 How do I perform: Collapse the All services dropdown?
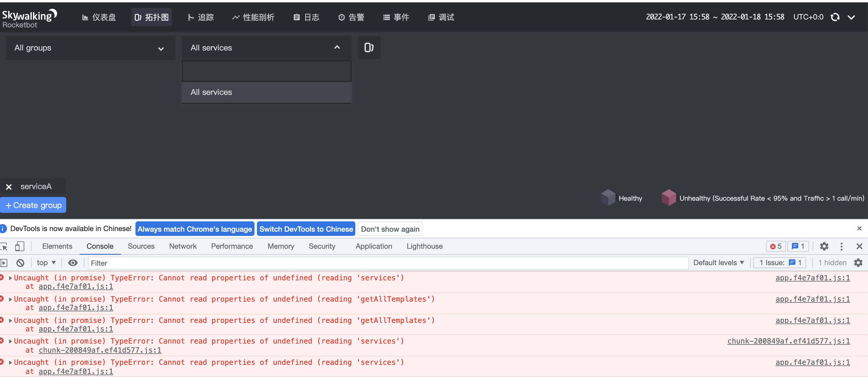pos(337,47)
